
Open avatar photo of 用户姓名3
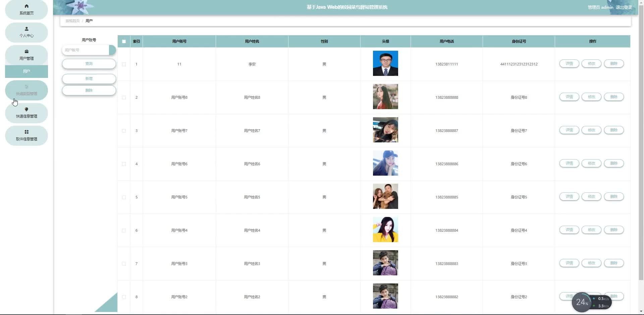click(x=385, y=263)
